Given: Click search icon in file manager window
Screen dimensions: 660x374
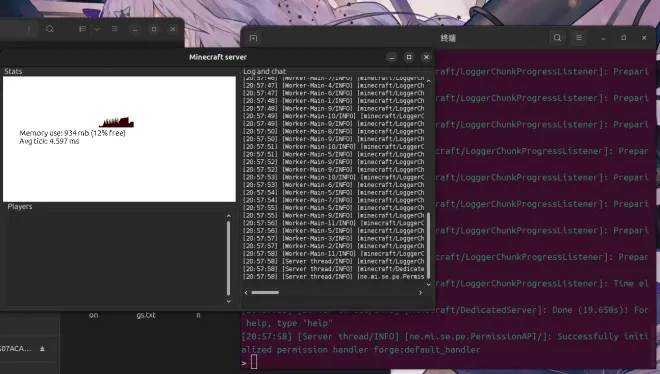Looking at the screenshot, I should coord(50,29).
